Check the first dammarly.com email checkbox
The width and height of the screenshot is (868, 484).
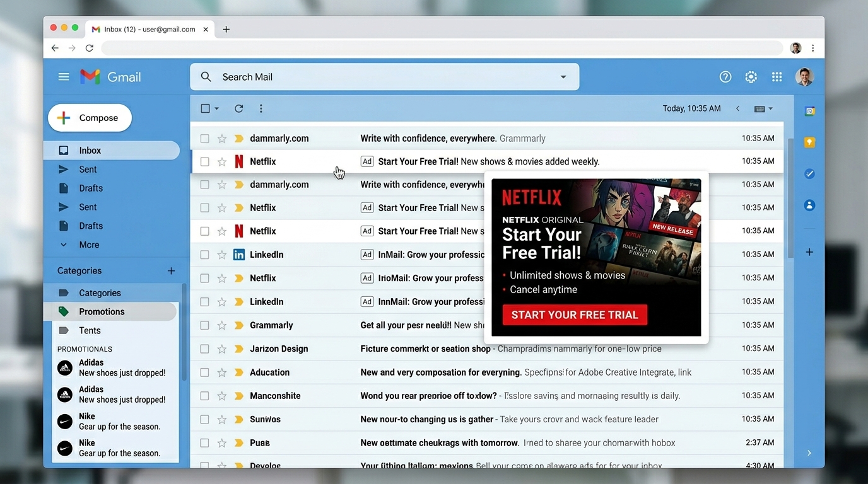point(204,138)
